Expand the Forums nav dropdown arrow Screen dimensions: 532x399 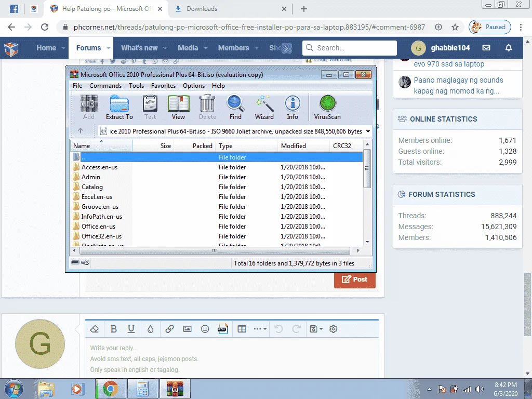[108, 48]
